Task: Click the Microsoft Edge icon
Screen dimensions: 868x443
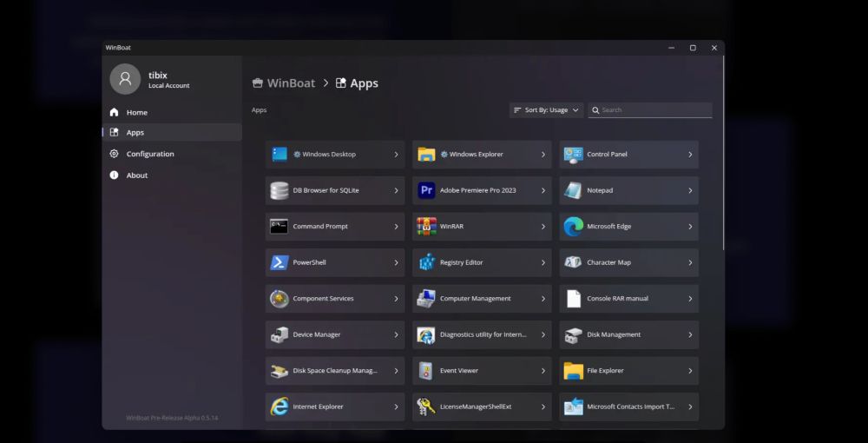Action: pyautogui.click(x=574, y=227)
